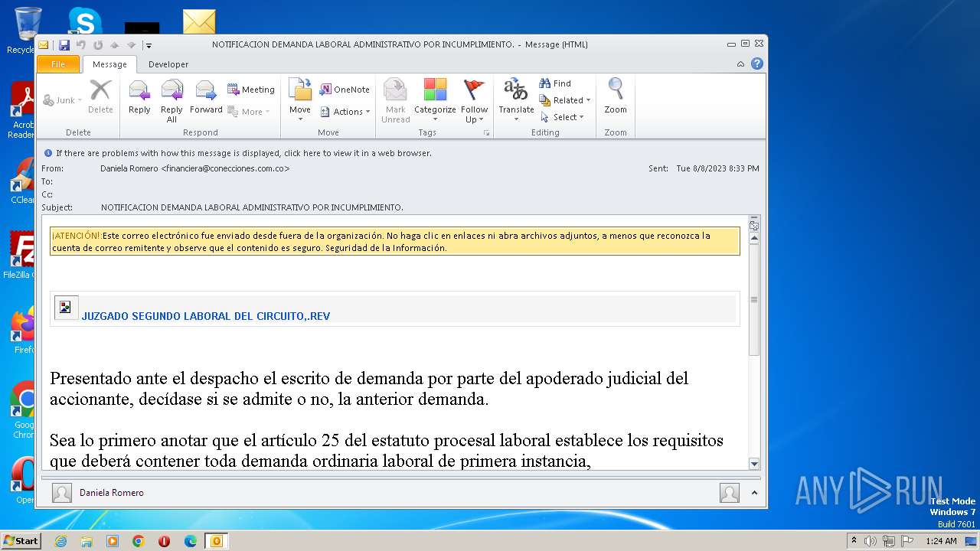Click Undo in quick access toolbar
This screenshot has height=551, width=980.
[81, 44]
